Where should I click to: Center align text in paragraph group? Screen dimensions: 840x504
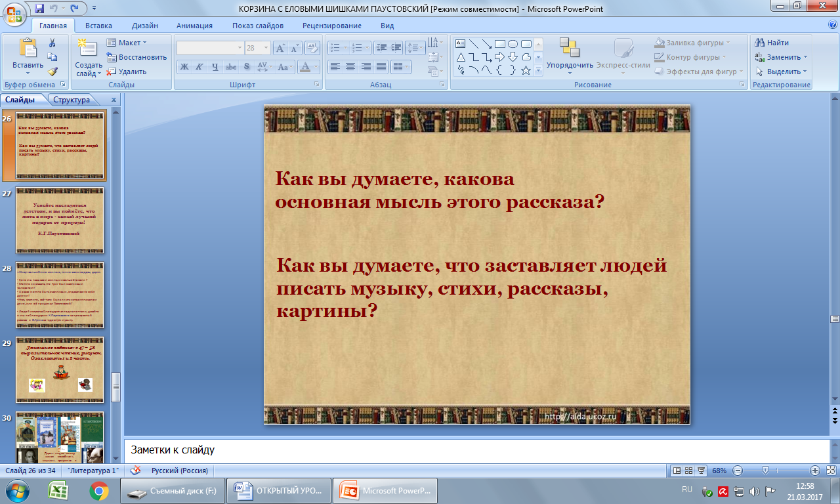point(350,67)
